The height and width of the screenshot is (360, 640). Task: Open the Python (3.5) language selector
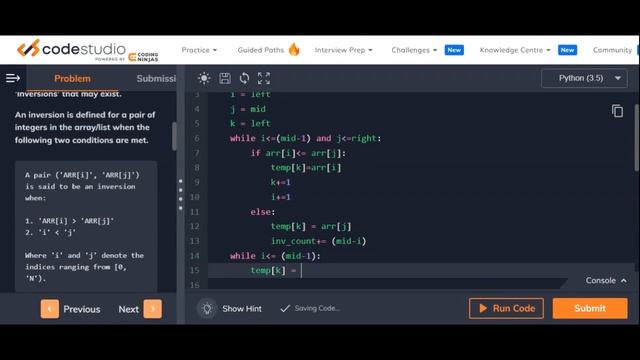[x=584, y=78]
